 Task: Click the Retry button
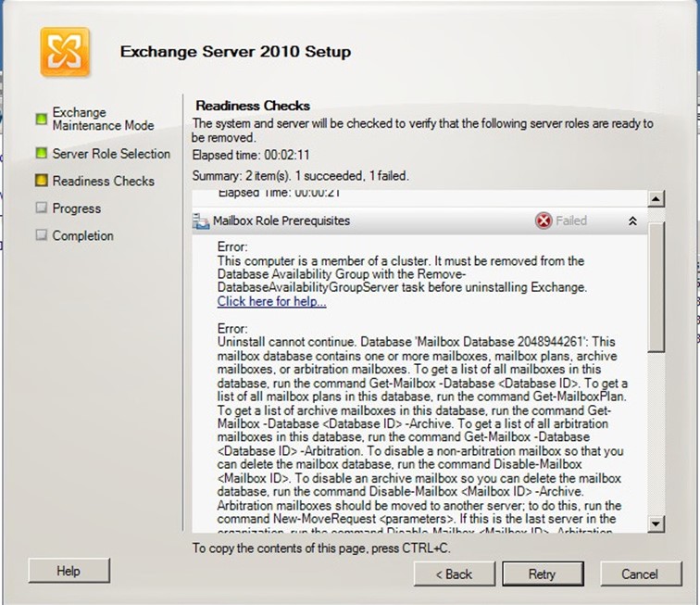coord(543,573)
